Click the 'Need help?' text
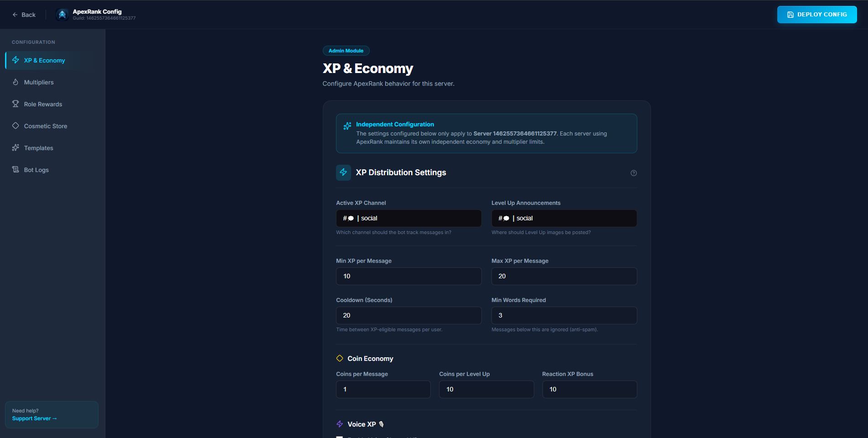The width and height of the screenshot is (868, 438). pos(25,411)
